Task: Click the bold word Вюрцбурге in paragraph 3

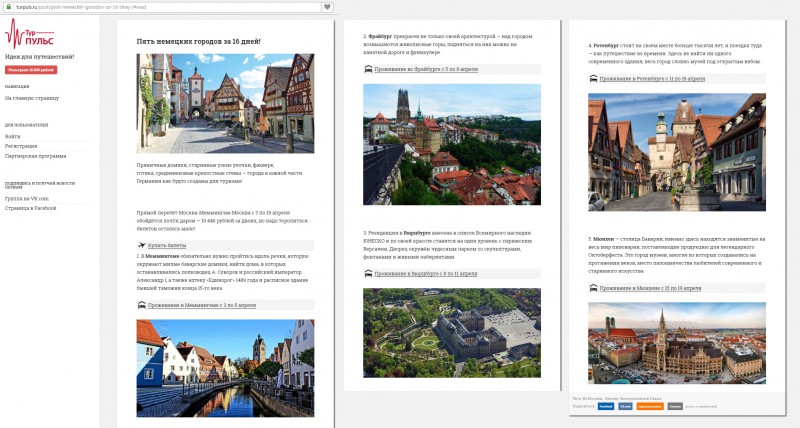Action: point(417,233)
